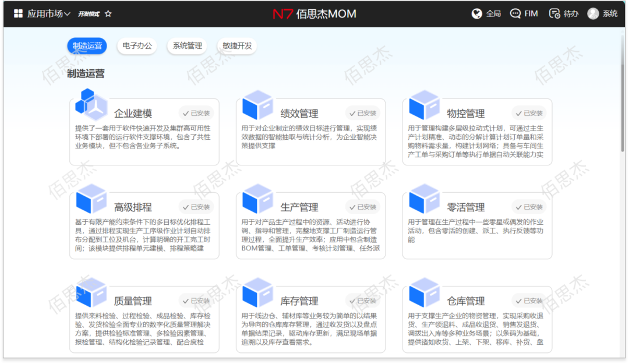The image size is (629, 364).
Task: Switch to the 敏捷开发 tab
Action: pyautogui.click(x=237, y=46)
